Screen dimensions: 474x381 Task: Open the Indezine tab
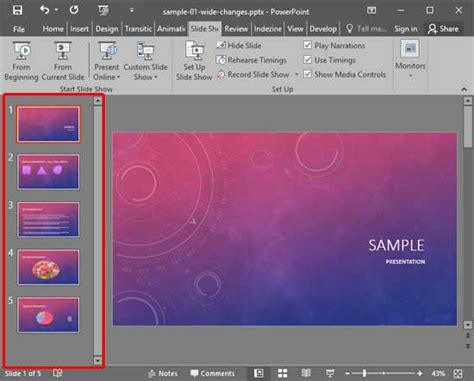pos(268,29)
